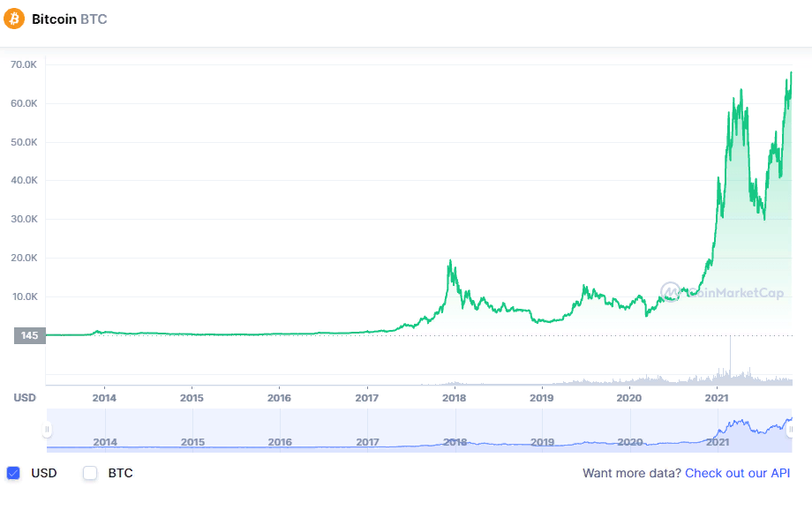Click the late-2017 price peak on chart
812x510 pixels.
pos(450,261)
